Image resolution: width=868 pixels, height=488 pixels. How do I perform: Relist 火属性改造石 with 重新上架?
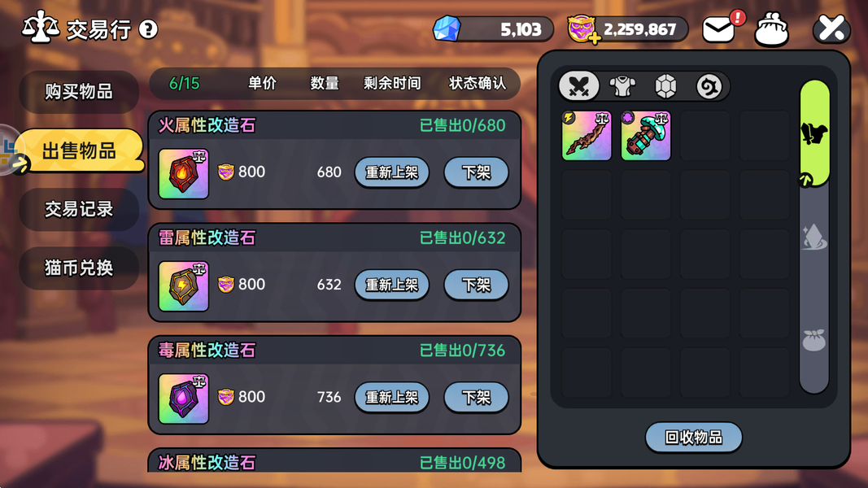coord(391,172)
